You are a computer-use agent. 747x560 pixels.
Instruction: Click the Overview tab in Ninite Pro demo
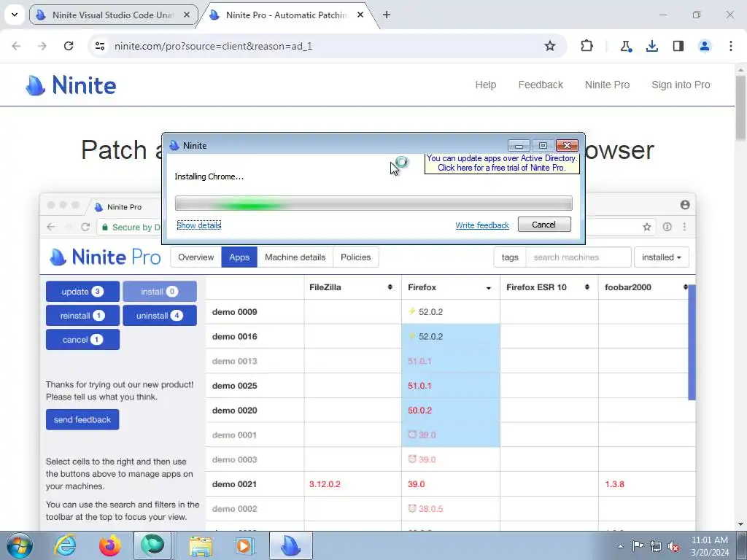196,257
